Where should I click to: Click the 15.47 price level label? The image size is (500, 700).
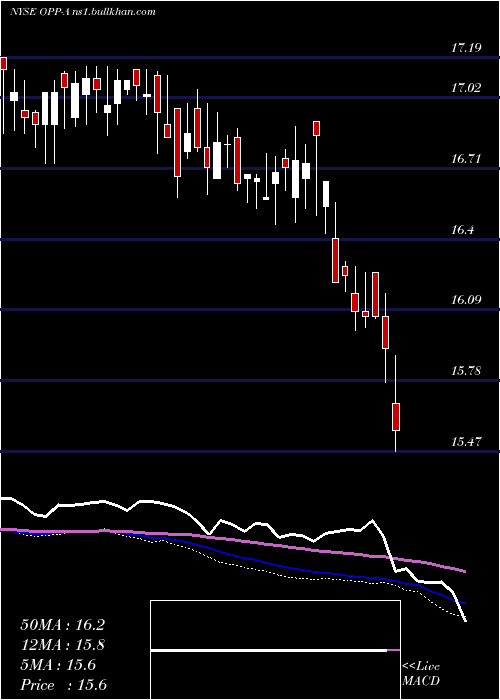466,442
